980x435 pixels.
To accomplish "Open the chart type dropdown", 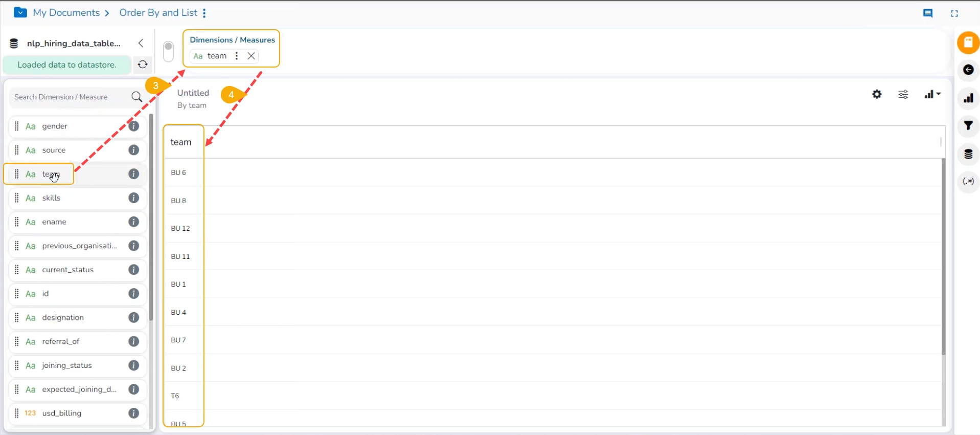I will pos(932,95).
